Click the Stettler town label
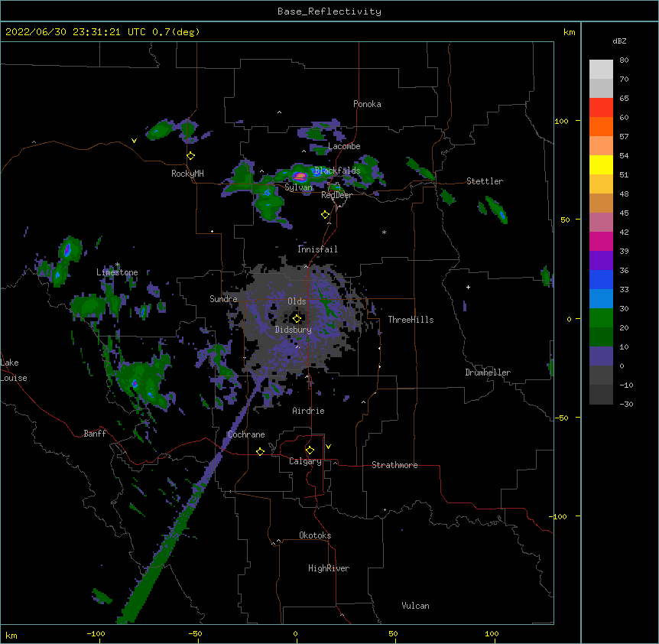Viewport: 659px width, 644px height. (x=485, y=181)
